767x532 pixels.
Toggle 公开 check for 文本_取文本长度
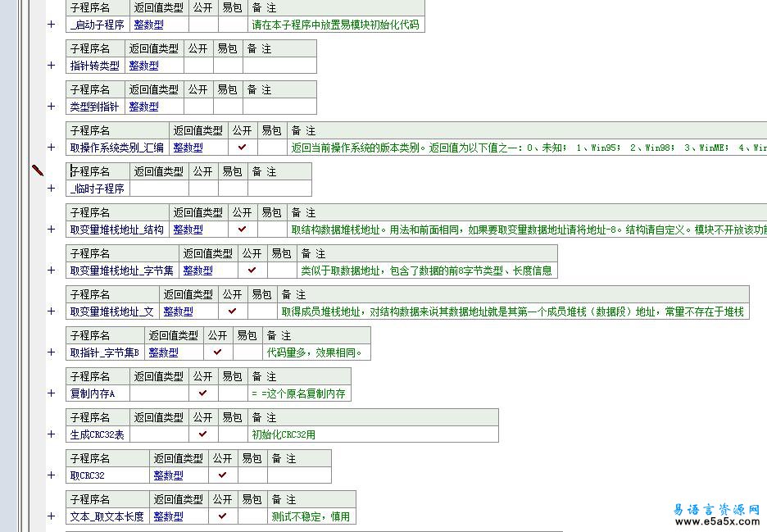(223, 516)
